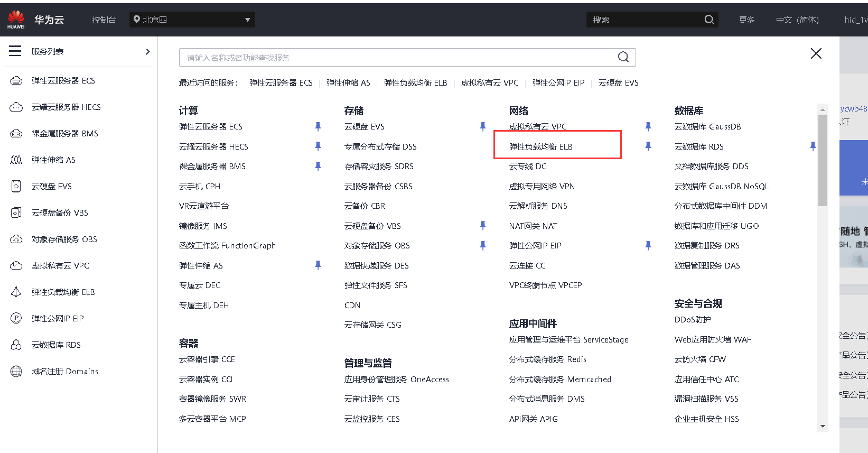Click the Domains globe icon in sidebar
868x453 pixels.
point(16,372)
